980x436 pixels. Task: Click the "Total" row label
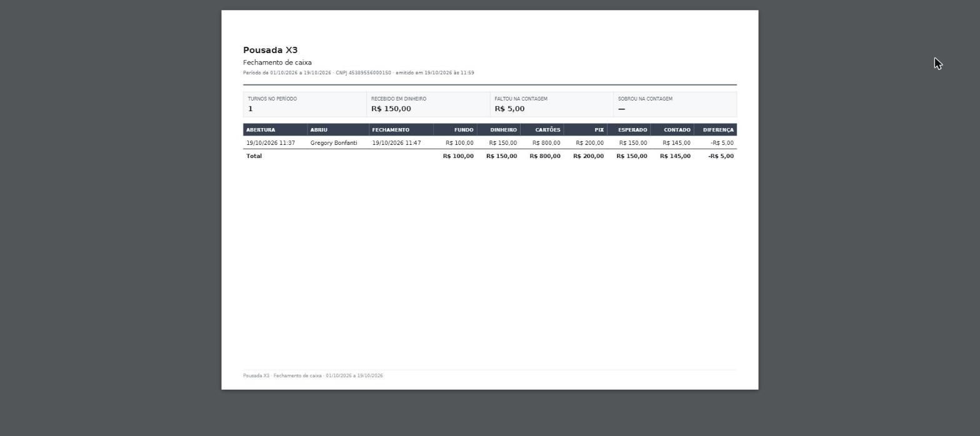254,156
